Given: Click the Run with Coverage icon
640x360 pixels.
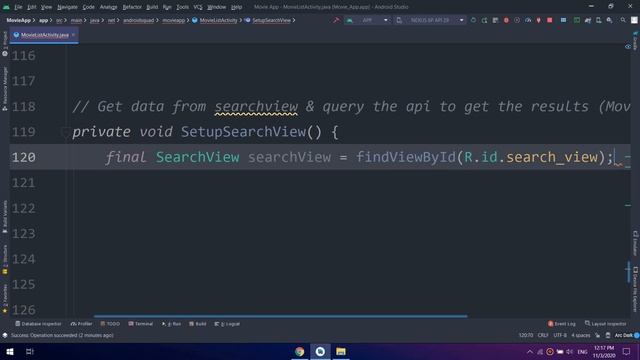Looking at the screenshot, I should pyautogui.click(x=517, y=20).
